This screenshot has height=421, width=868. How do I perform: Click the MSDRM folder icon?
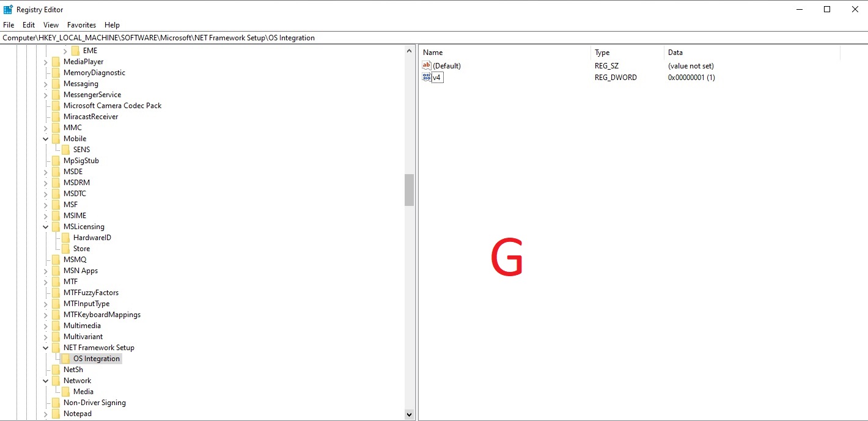(x=56, y=183)
